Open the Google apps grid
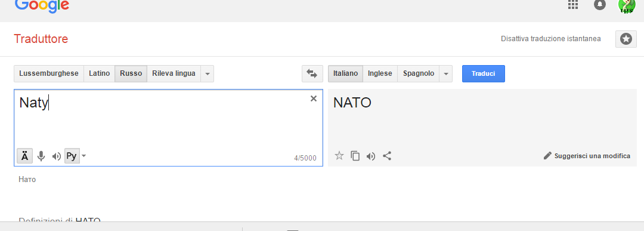 pyautogui.click(x=573, y=5)
